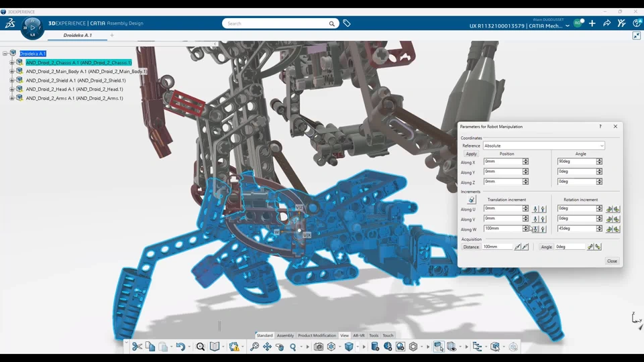Click the Update icon with warning sign
The width and height of the screenshot is (644, 362).
[234, 347]
